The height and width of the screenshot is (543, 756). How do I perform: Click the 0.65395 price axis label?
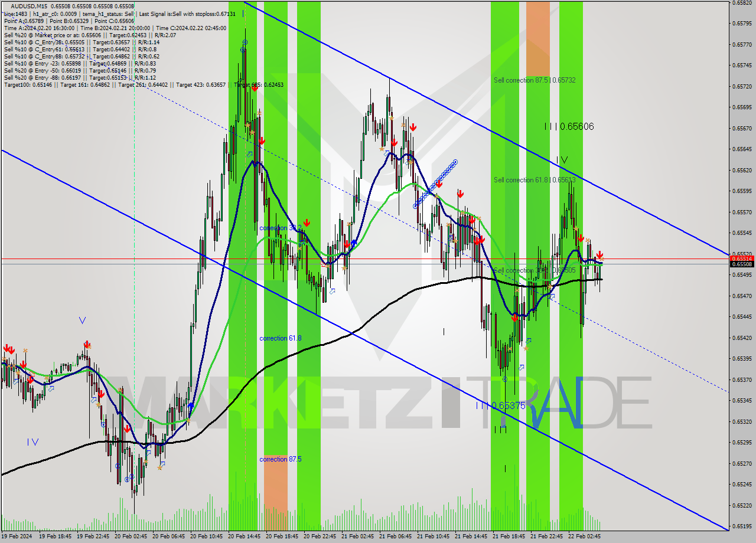(742, 358)
